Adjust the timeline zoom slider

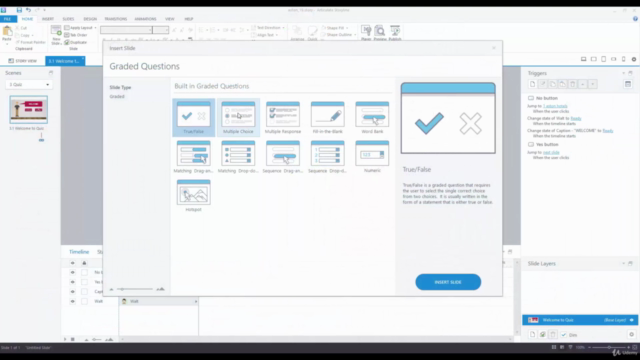pyautogui.click(x=97, y=339)
